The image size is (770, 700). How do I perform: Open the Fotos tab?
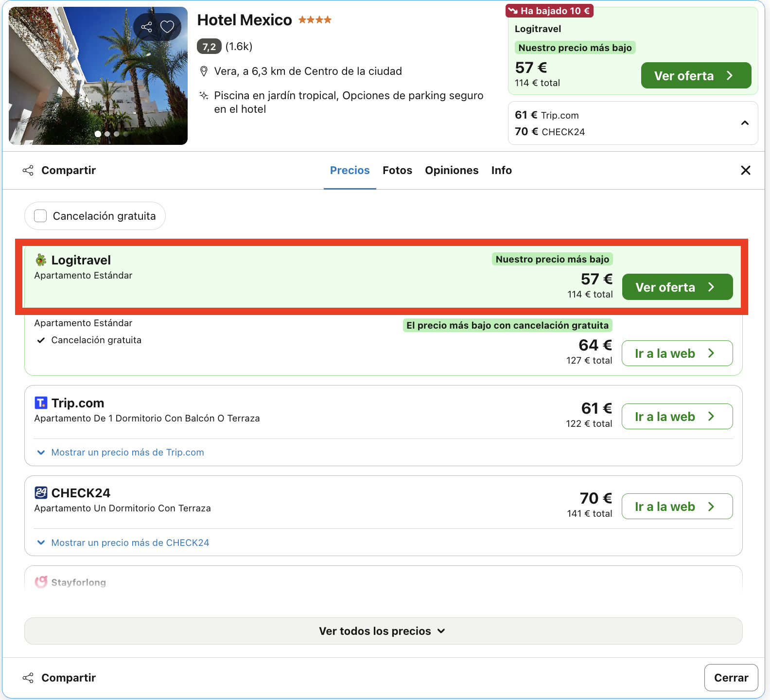click(x=397, y=171)
